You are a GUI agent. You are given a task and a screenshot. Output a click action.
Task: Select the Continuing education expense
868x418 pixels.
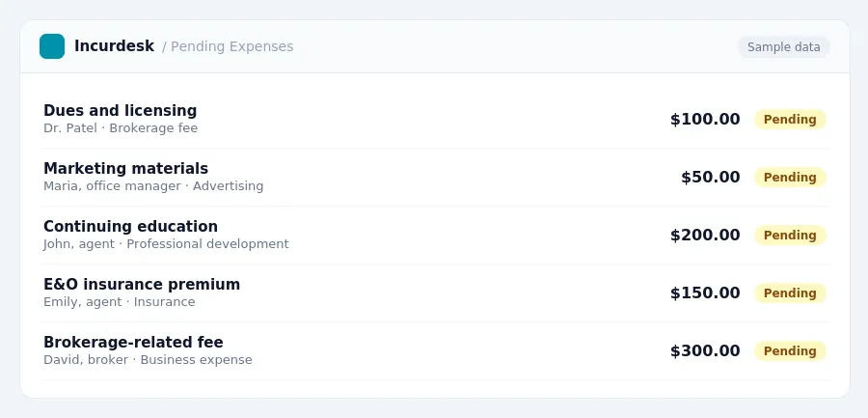coord(435,235)
